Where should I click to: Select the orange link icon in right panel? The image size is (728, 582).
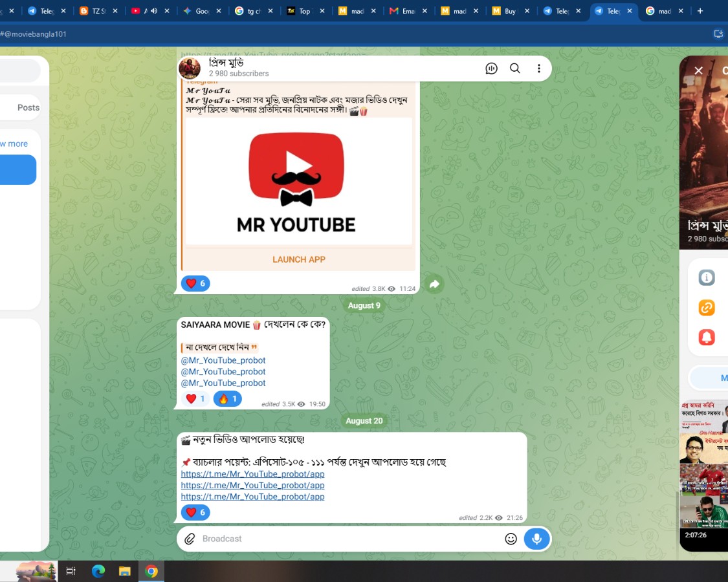point(707,308)
